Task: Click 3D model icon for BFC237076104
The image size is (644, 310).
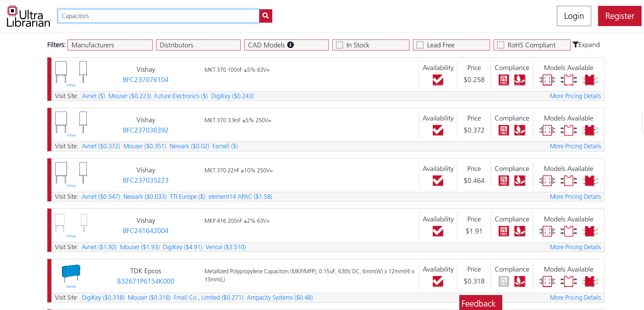Action: (x=590, y=80)
